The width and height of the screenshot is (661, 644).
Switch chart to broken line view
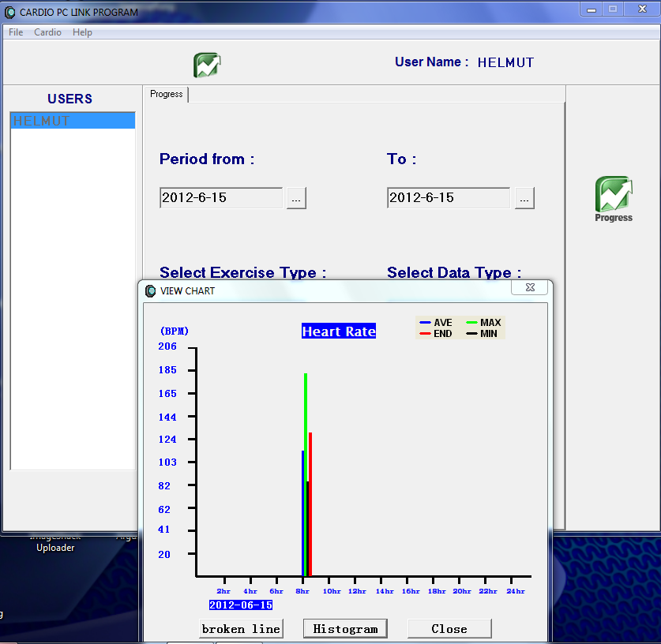click(241, 629)
